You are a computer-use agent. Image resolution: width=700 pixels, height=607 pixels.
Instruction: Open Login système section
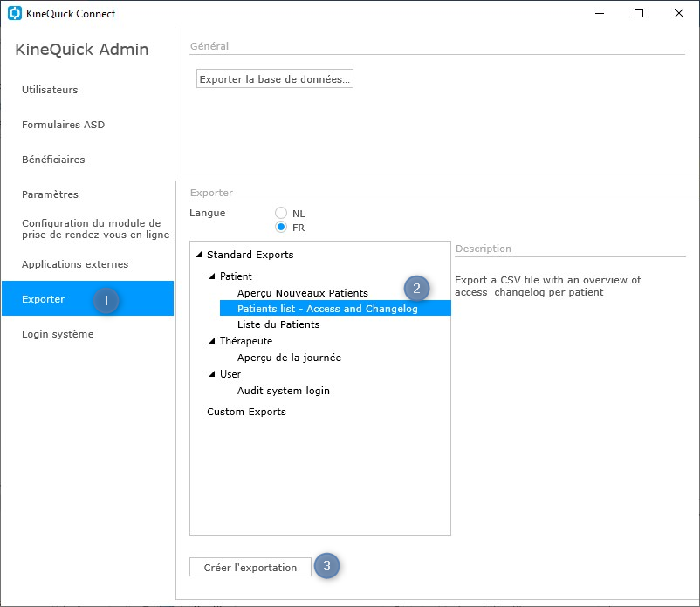(x=58, y=334)
